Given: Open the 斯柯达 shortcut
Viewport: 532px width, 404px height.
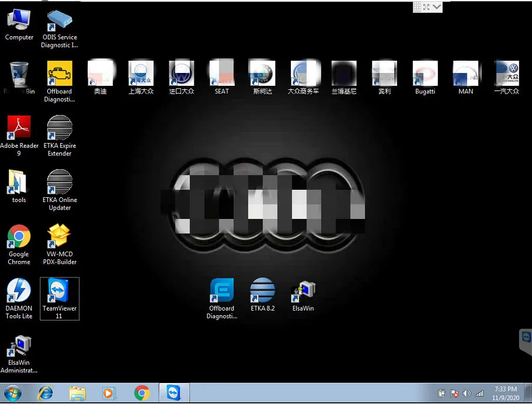Looking at the screenshot, I should (262, 78).
